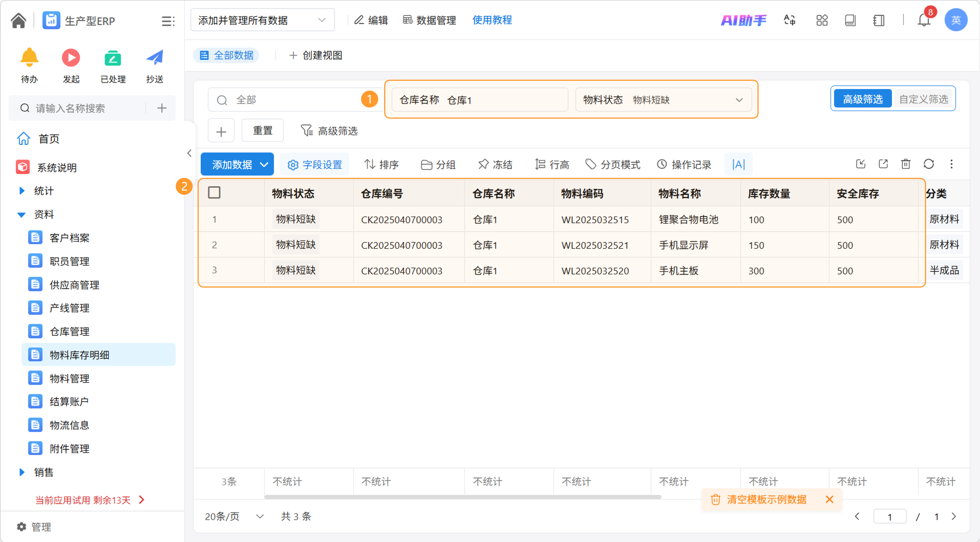980x542 pixels.
Task: Open 物料管理 in the sidebar
Action: click(69, 379)
